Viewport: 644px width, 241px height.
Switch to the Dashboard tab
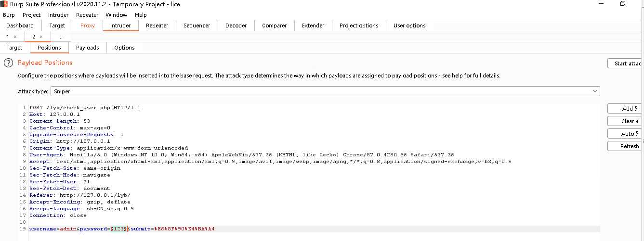[20, 25]
